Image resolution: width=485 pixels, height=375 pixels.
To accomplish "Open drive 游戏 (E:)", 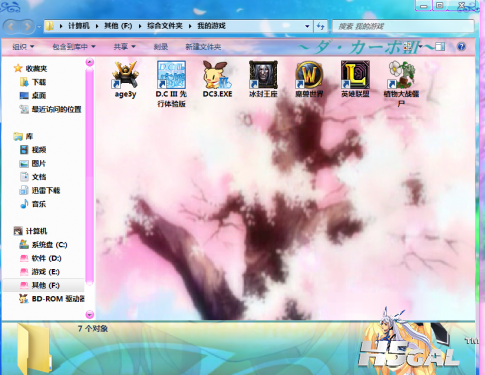I will [x=39, y=272].
